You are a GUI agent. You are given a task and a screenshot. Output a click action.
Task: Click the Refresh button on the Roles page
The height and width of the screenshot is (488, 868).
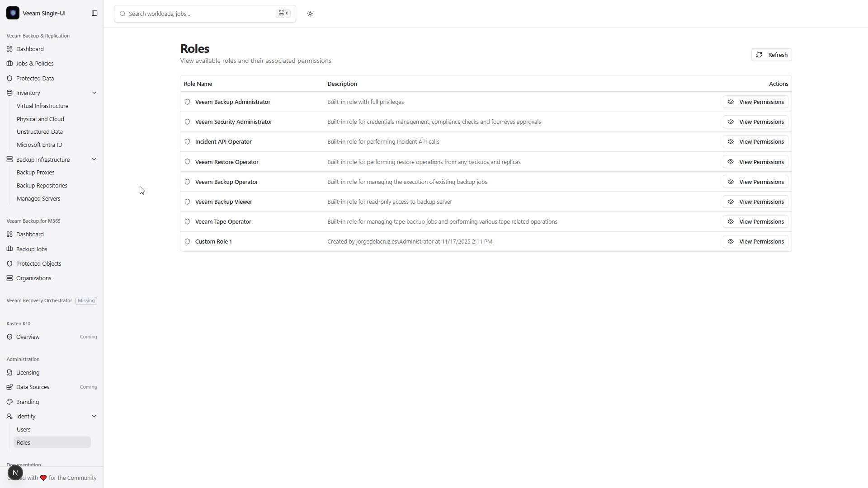pos(771,55)
